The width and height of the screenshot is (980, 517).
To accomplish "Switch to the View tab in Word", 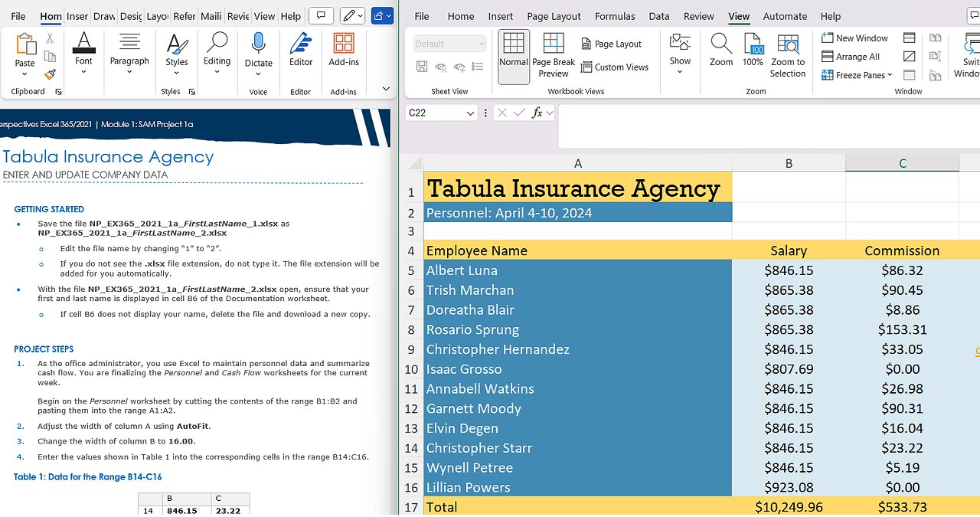I will 264,16.
